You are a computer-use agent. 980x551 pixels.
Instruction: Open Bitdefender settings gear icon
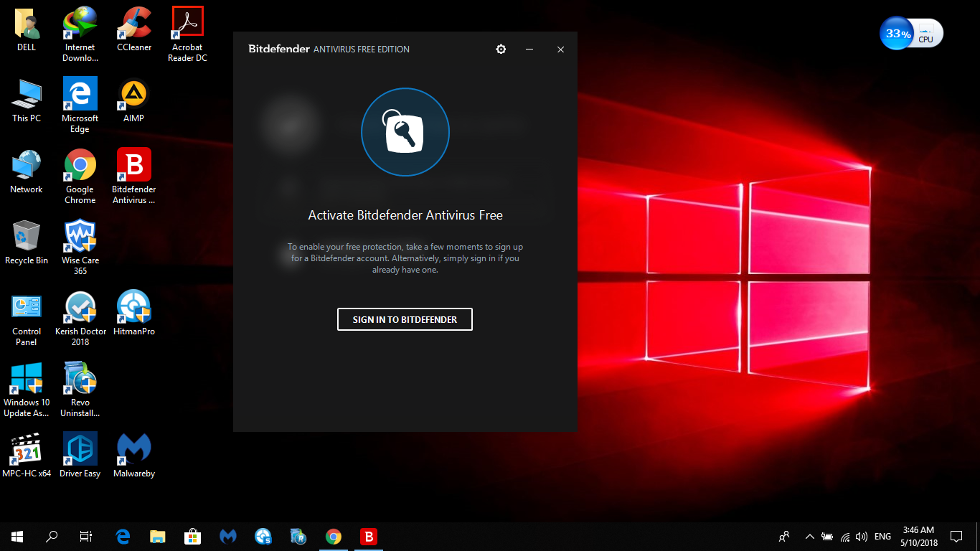pyautogui.click(x=501, y=49)
